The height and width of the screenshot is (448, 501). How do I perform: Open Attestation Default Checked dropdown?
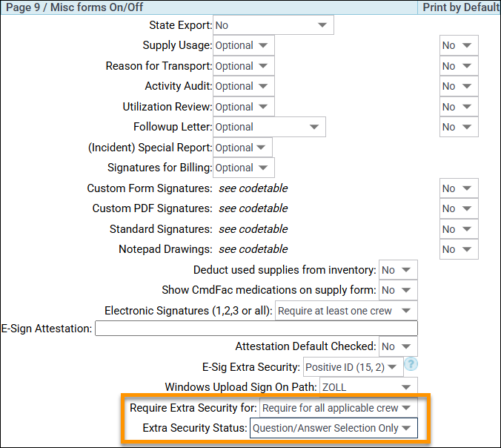coord(398,346)
